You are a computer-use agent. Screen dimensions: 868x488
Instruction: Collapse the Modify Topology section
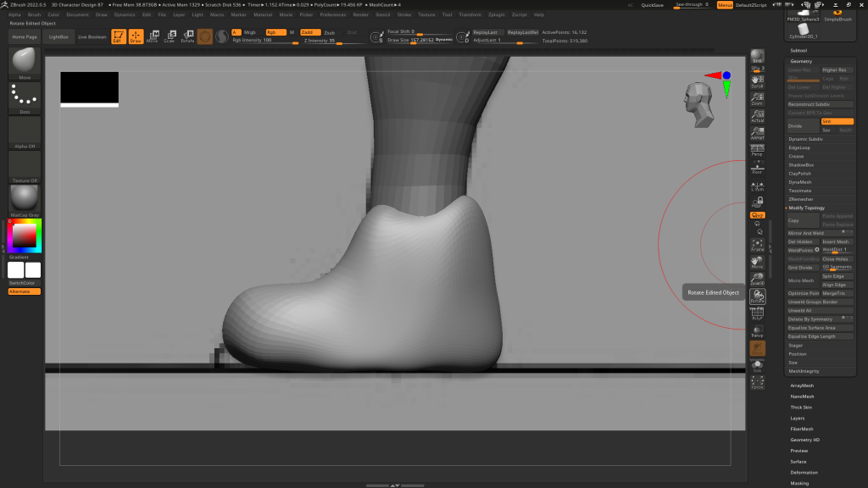[806, 208]
